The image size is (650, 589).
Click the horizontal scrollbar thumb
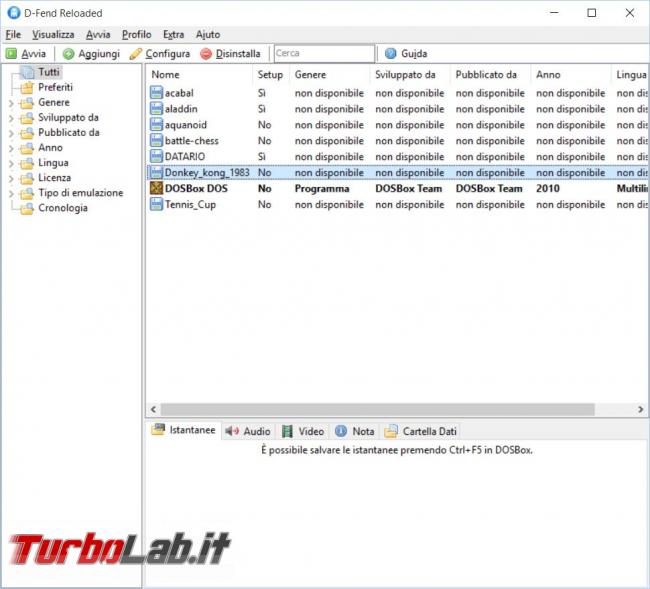378,410
